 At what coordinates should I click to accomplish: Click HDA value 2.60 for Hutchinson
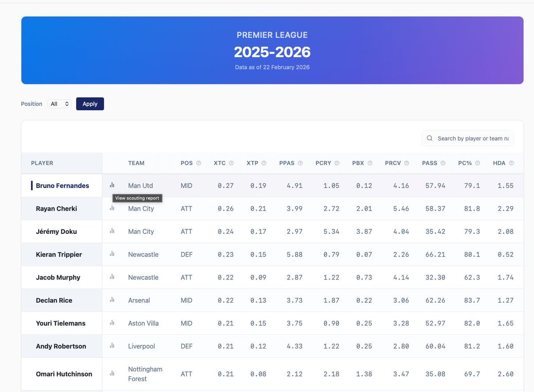click(x=506, y=374)
